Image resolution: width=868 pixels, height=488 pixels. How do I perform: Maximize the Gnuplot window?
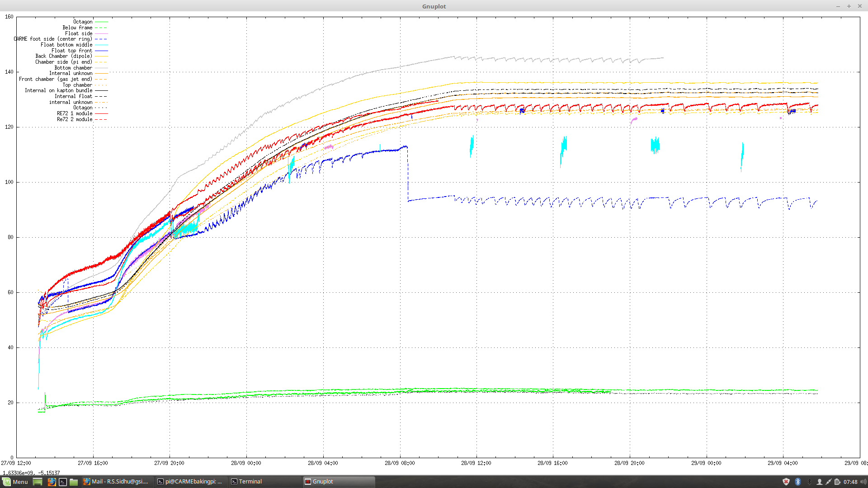tap(849, 6)
